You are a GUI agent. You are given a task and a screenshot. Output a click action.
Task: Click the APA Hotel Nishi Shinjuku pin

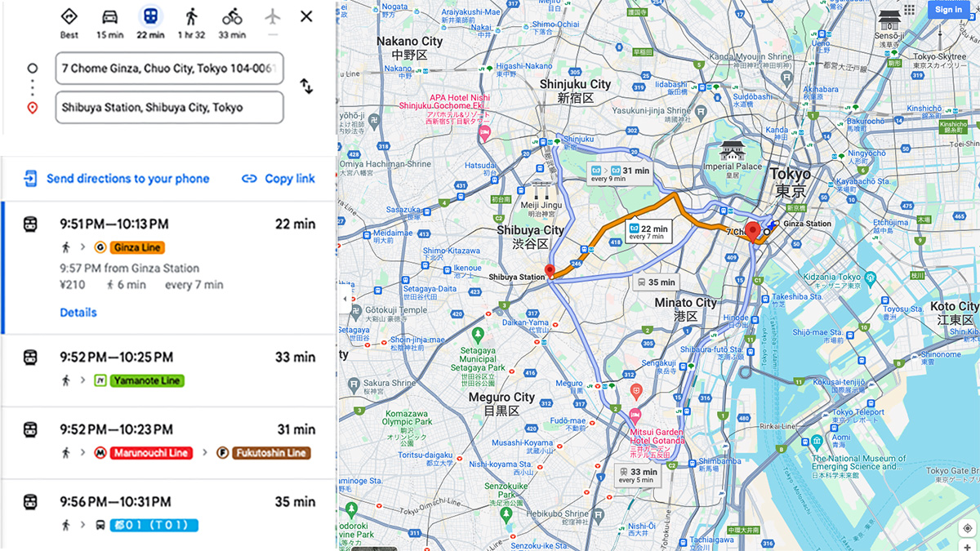tap(486, 132)
